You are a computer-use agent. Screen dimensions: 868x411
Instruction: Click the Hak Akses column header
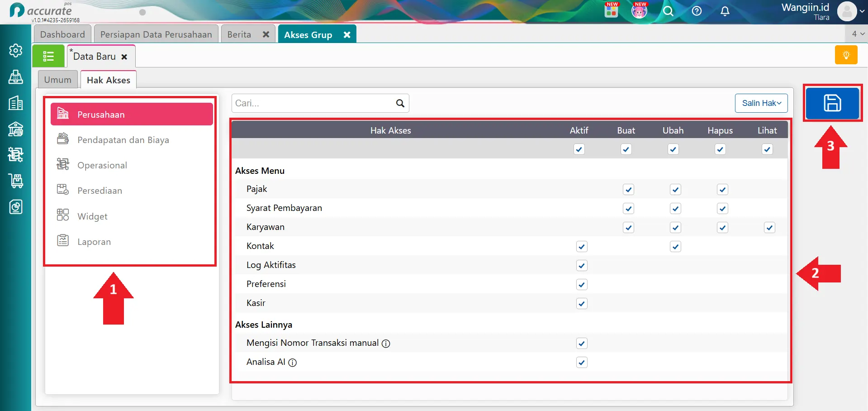coord(391,130)
